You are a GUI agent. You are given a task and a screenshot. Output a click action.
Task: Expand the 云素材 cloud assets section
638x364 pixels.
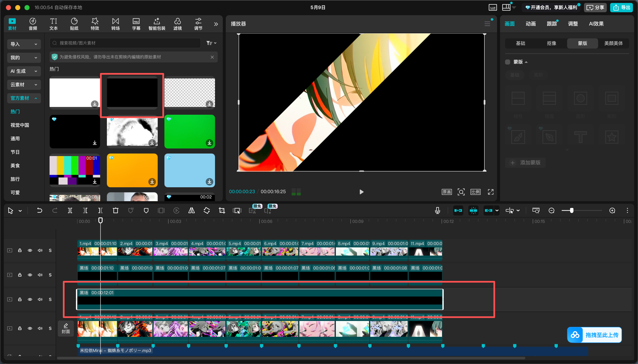tap(24, 85)
